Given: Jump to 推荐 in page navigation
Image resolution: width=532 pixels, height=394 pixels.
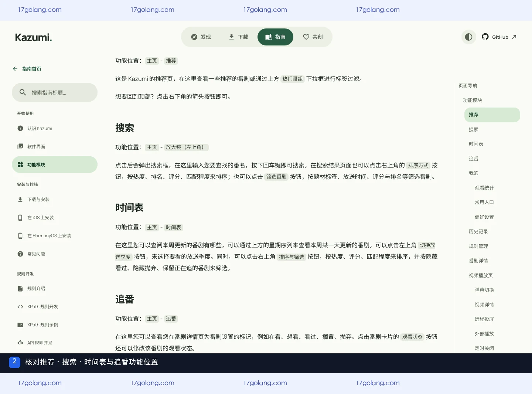Looking at the screenshot, I should tap(492, 115).
